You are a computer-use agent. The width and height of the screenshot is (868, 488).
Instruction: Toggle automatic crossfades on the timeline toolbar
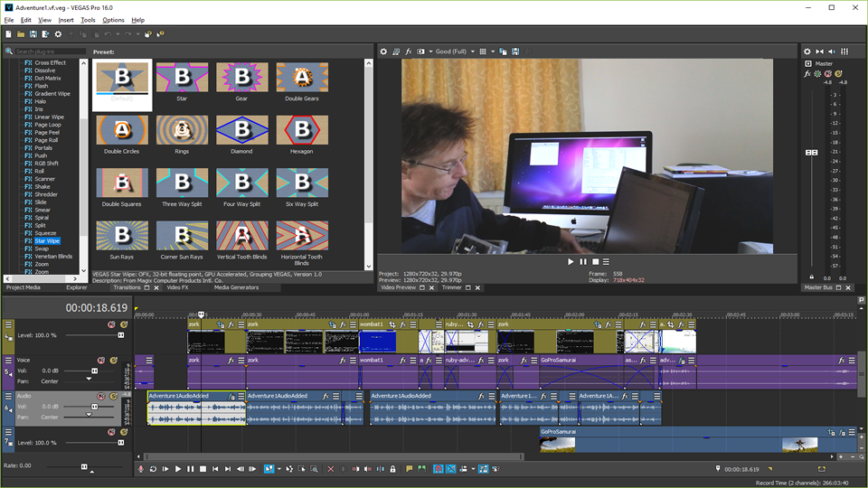451,469
